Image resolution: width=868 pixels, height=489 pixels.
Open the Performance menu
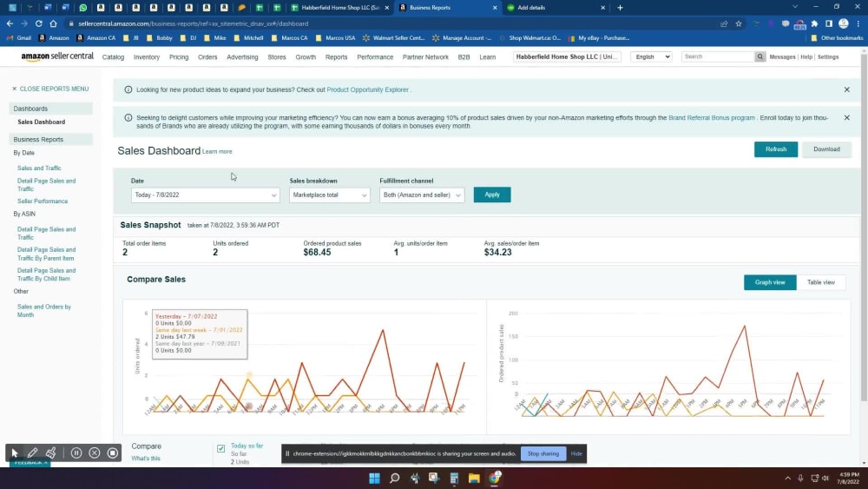click(375, 57)
